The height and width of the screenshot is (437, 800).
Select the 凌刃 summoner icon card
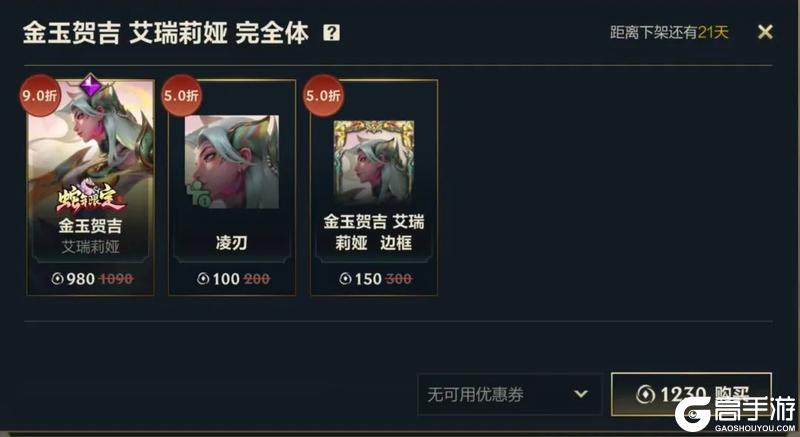pos(232,187)
